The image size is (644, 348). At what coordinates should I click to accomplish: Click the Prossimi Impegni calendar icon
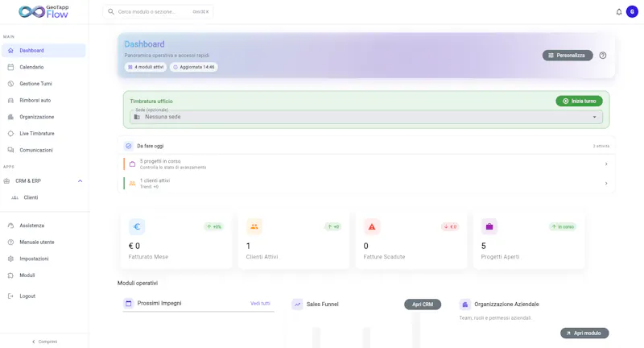tap(129, 304)
